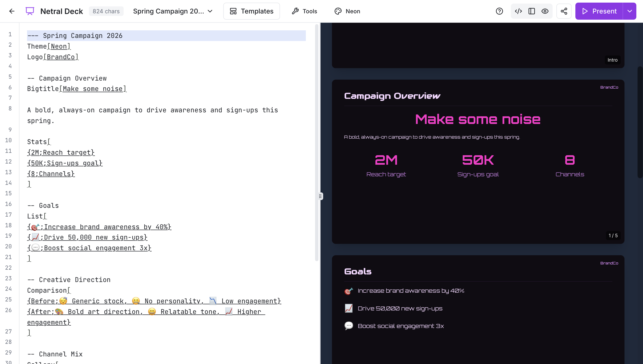Viewport: 643px width, 364px height.
Task: Click the Netral Deck logo icon
Action: [x=30, y=11]
